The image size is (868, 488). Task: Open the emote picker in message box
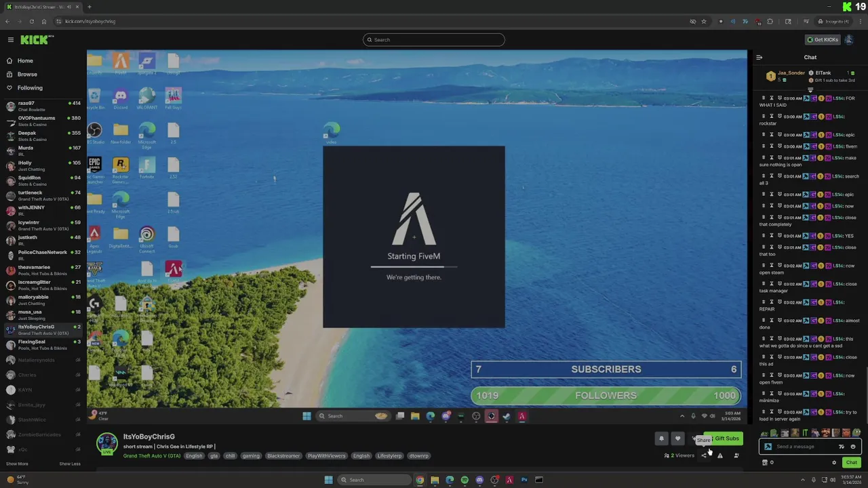point(853,447)
